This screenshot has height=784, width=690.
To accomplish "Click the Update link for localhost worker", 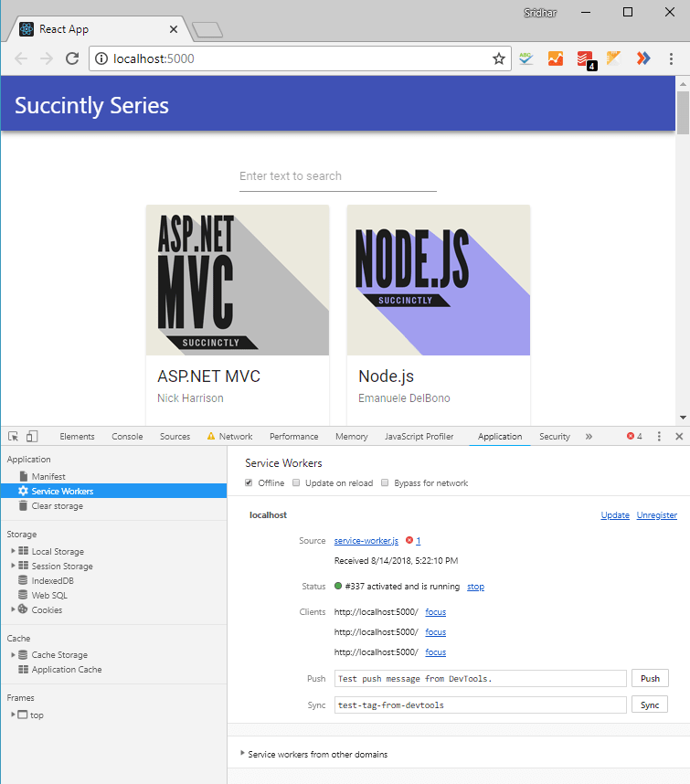I will (x=615, y=515).
